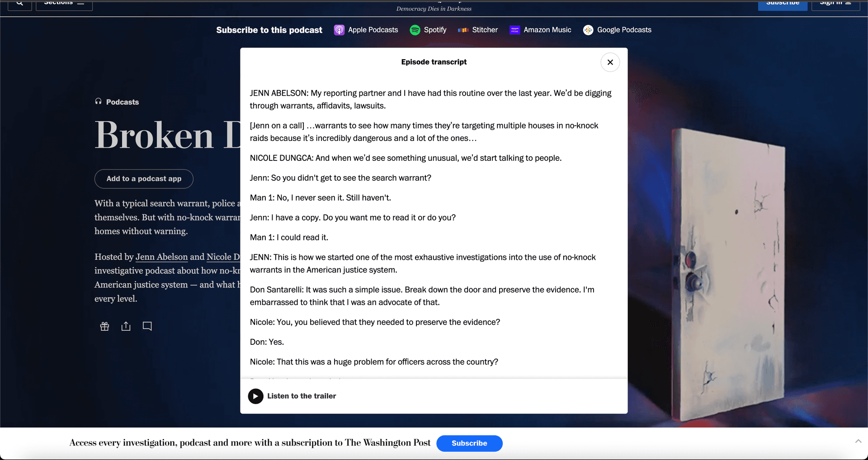Open podcast via the Spotify icon
The image size is (868, 460).
[415, 30]
